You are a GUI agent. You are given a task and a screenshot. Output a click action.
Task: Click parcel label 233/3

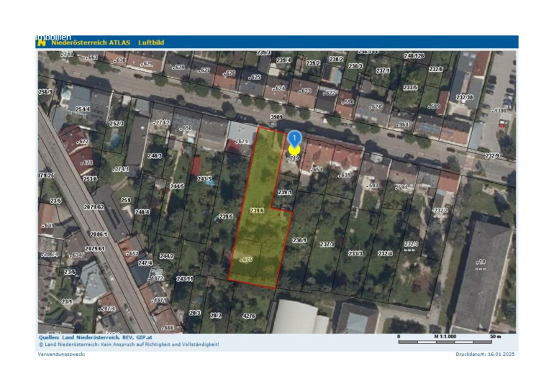tap(355, 253)
